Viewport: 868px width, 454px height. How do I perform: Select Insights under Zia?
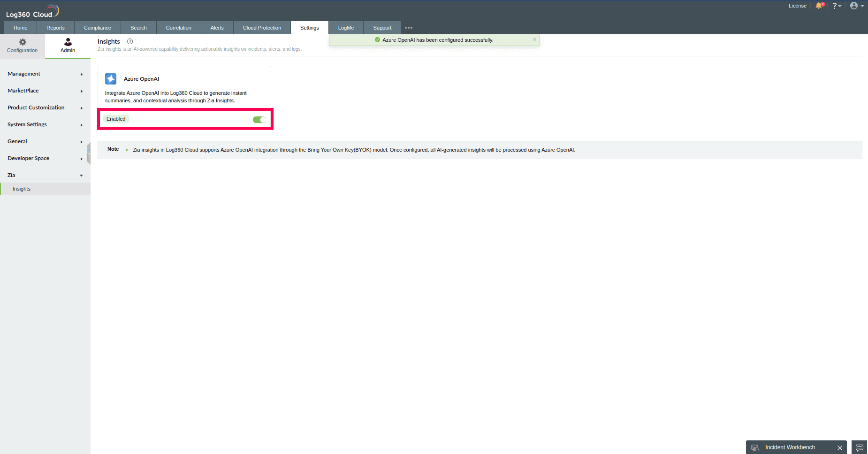pyautogui.click(x=45, y=189)
